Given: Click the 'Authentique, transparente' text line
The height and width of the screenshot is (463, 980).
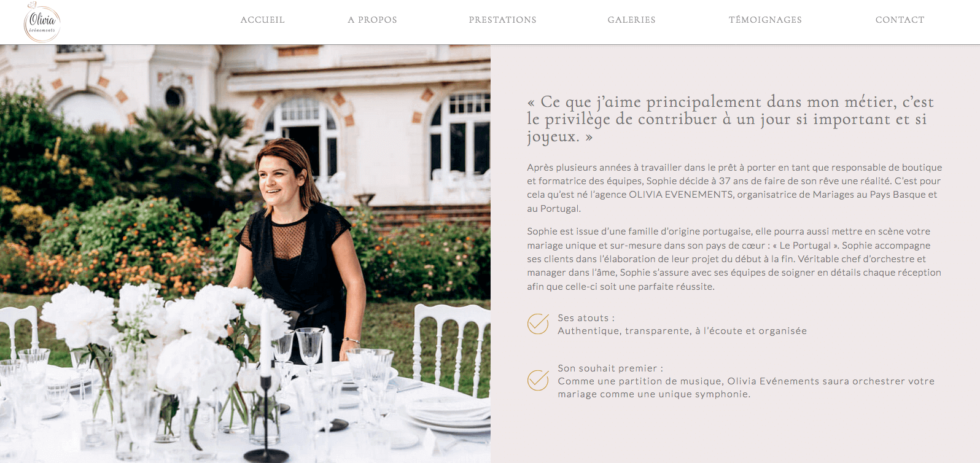Looking at the screenshot, I should click(x=682, y=331).
